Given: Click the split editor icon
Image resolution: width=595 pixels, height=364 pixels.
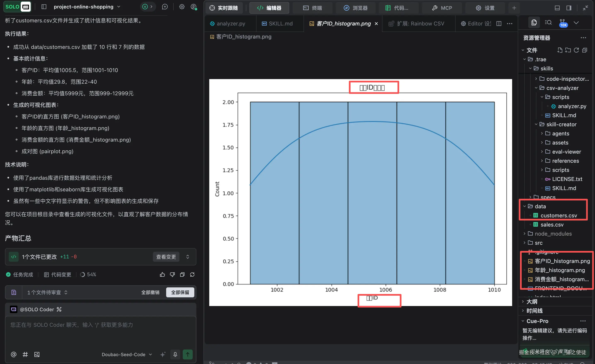Looking at the screenshot, I should coord(499,23).
